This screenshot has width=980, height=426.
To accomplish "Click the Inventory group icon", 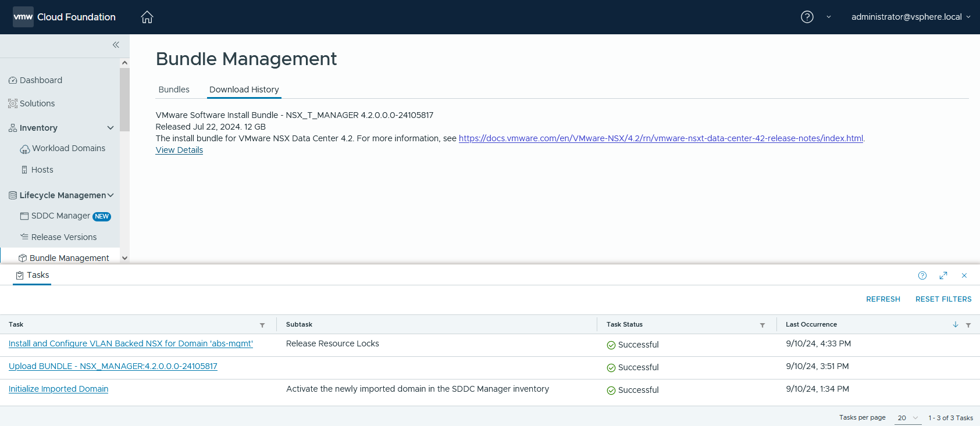I will (13, 128).
